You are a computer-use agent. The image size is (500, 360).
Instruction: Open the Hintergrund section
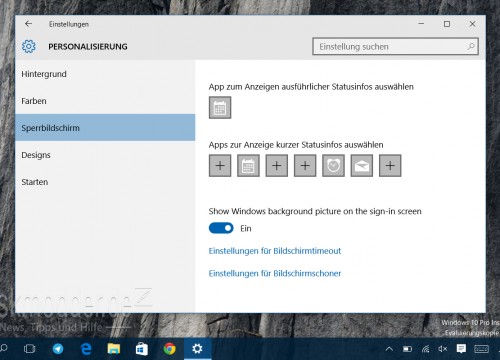(x=105, y=74)
